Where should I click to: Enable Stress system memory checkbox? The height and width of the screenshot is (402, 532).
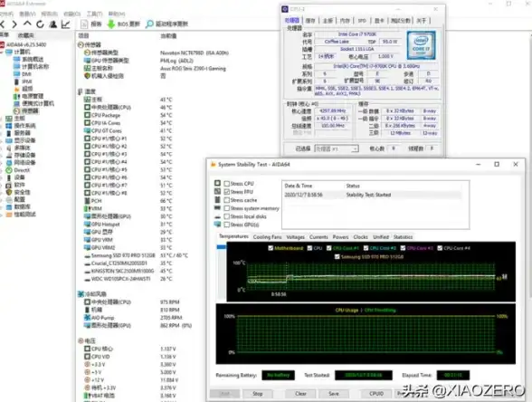coord(227,208)
